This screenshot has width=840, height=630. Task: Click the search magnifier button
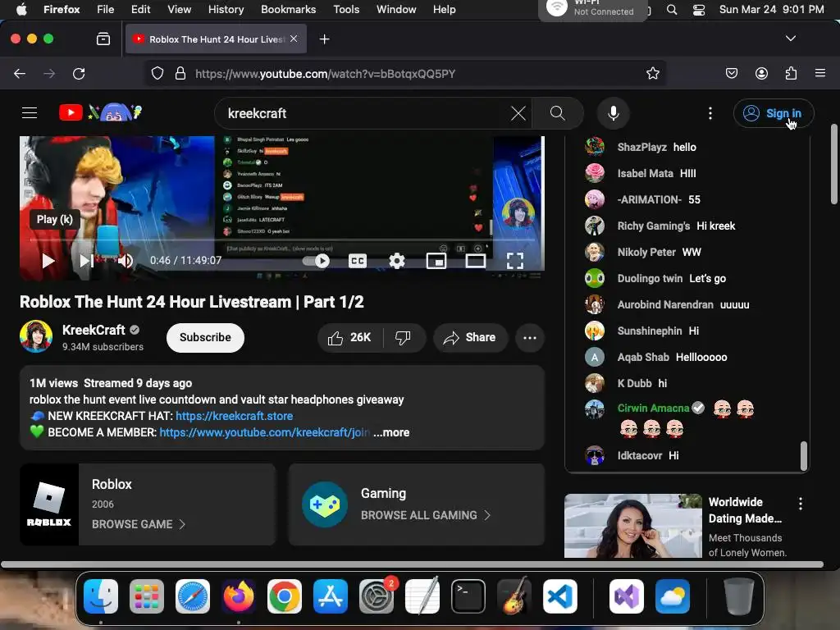[558, 113]
